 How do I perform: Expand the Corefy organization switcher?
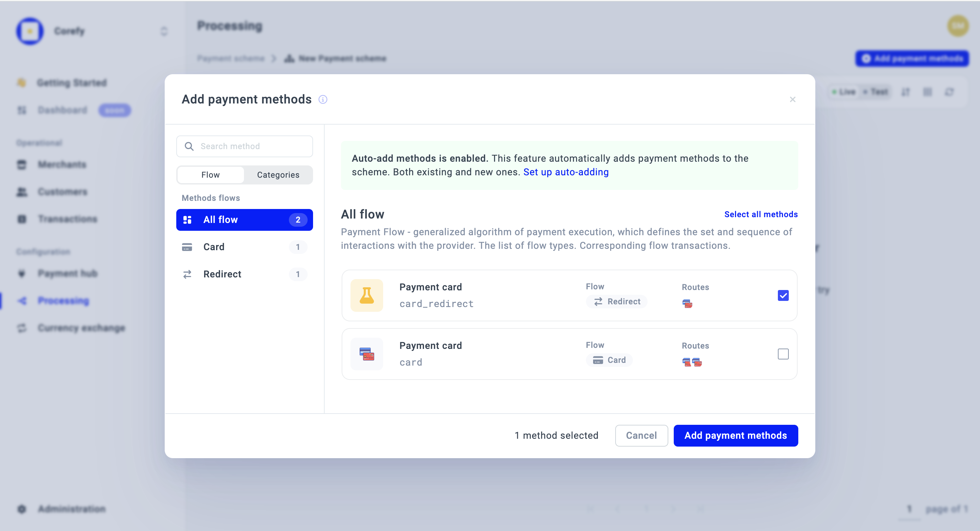click(x=164, y=31)
